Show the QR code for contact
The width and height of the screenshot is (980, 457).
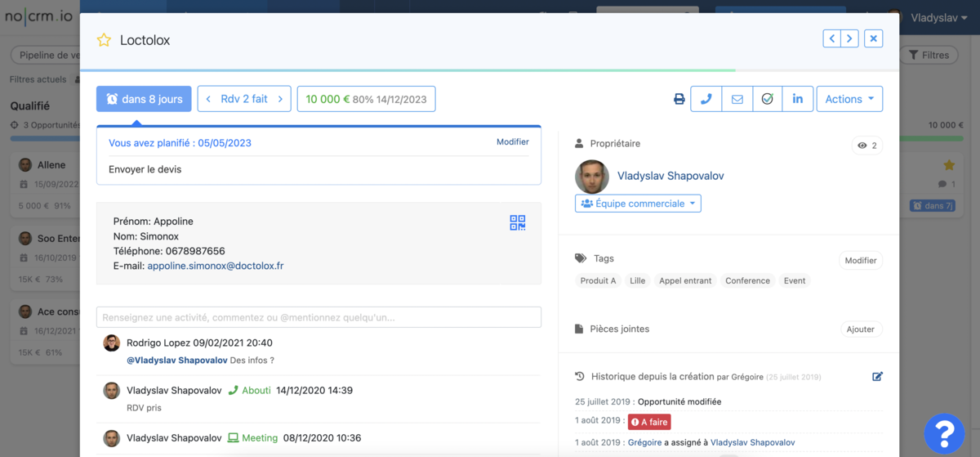point(518,222)
